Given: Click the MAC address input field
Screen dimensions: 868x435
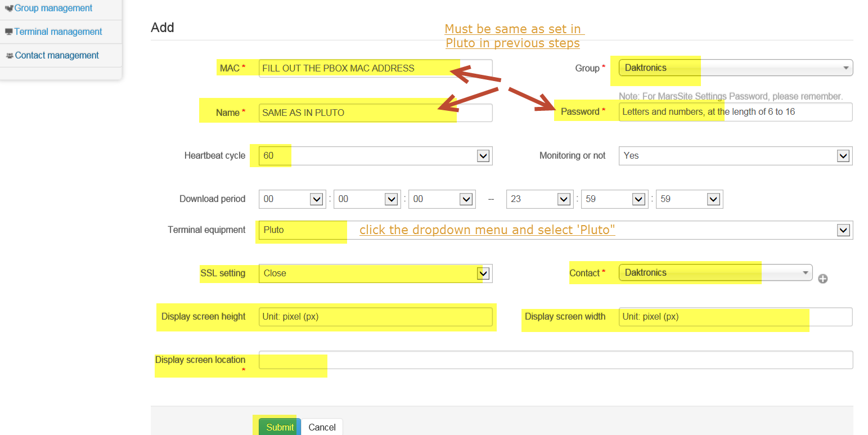Looking at the screenshot, I should tap(375, 69).
